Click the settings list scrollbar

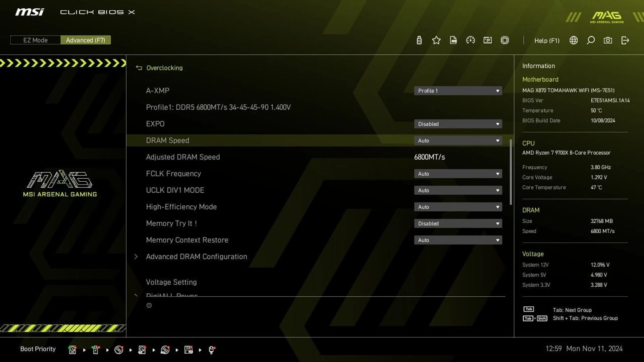[511, 172]
